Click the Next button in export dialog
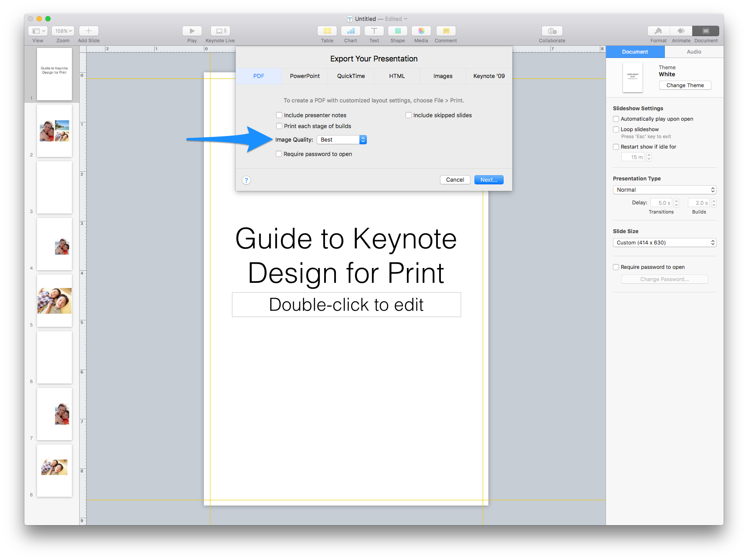The width and height of the screenshot is (748, 560). (488, 180)
